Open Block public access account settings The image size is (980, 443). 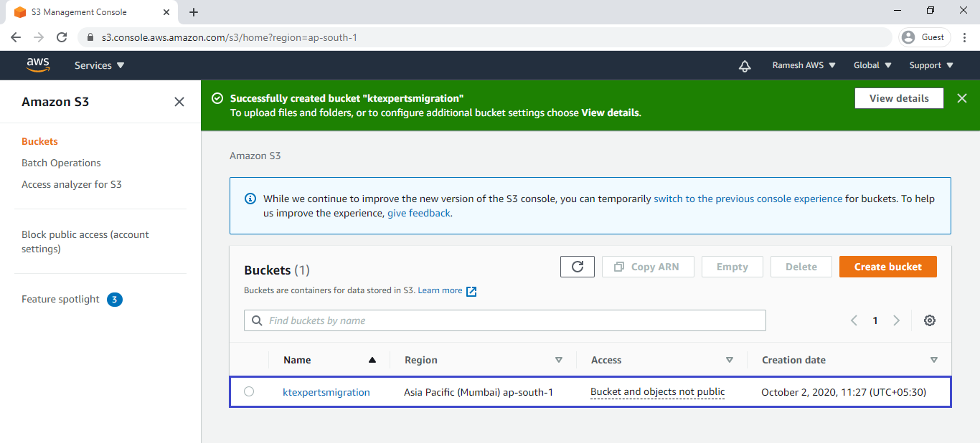[85, 242]
